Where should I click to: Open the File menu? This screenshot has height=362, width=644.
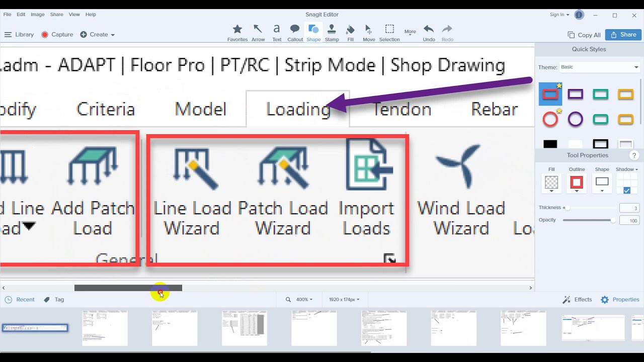tap(7, 15)
